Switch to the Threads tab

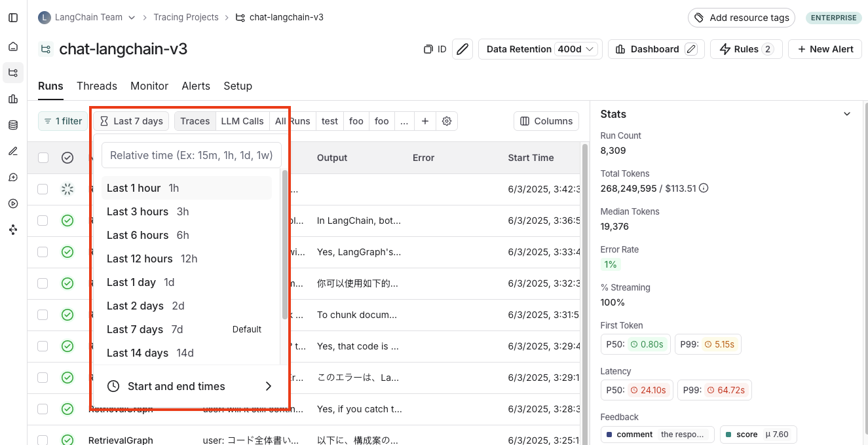pos(97,86)
